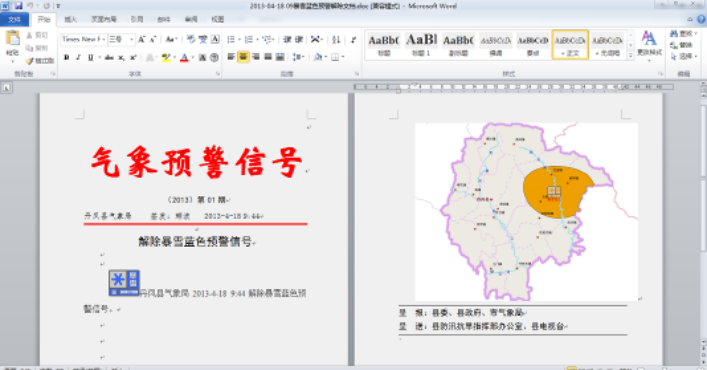Click the Save icon in quick access toolbar

point(18,6)
